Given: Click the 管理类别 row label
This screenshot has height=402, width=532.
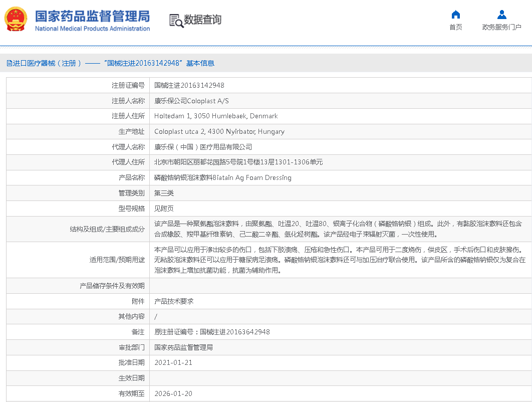Looking at the screenshot, I should [x=132, y=193].
